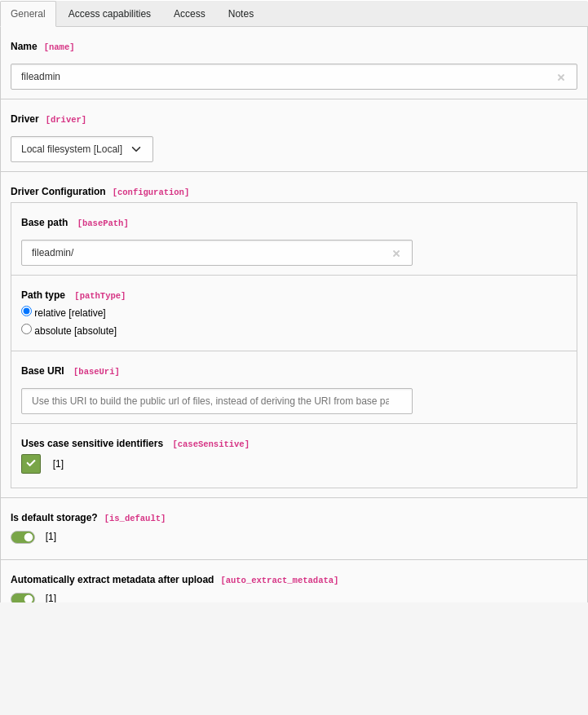The width and height of the screenshot is (588, 715).
Task: Click the [1] label beside default storage toggle
Action: tap(51, 536)
